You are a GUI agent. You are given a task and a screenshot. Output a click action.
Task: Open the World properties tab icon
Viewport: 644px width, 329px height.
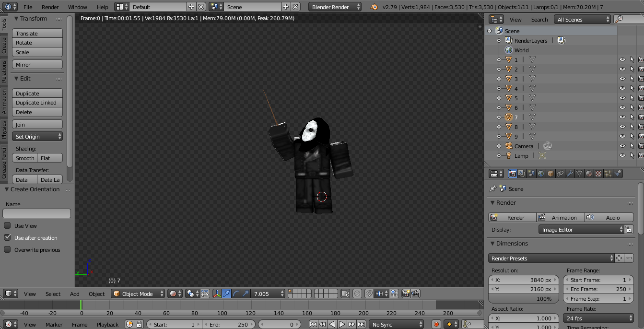pyautogui.click(x=541, y=174)
